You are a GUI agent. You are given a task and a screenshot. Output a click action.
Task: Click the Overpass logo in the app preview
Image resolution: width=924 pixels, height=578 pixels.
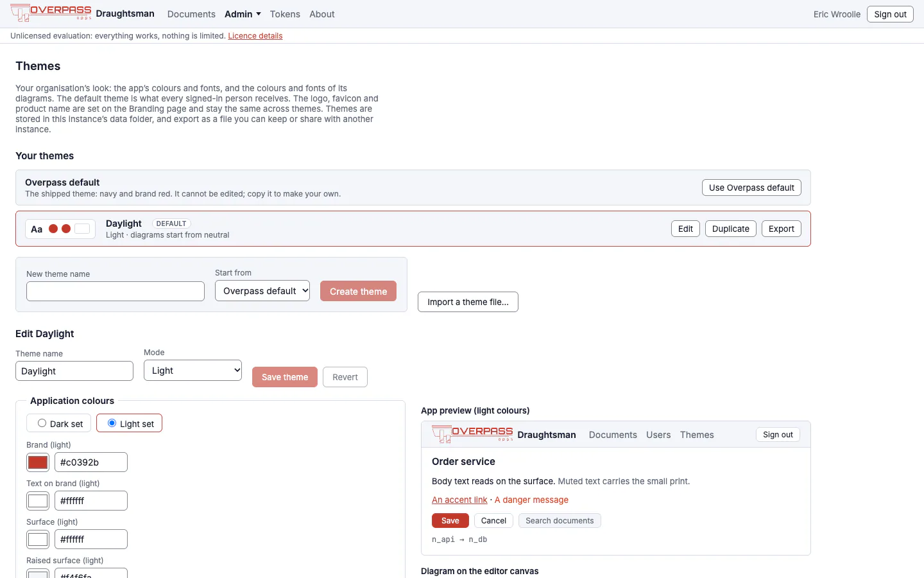pos(472,434)
